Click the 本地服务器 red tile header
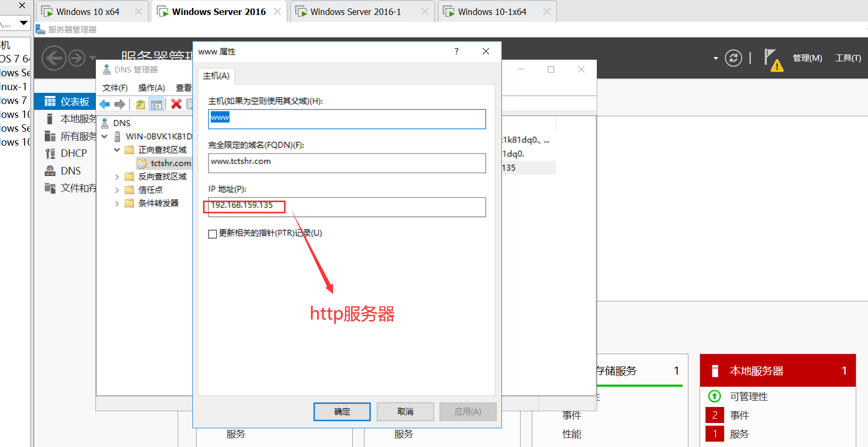Screen dimensions: 868x447 click(777, 371)
